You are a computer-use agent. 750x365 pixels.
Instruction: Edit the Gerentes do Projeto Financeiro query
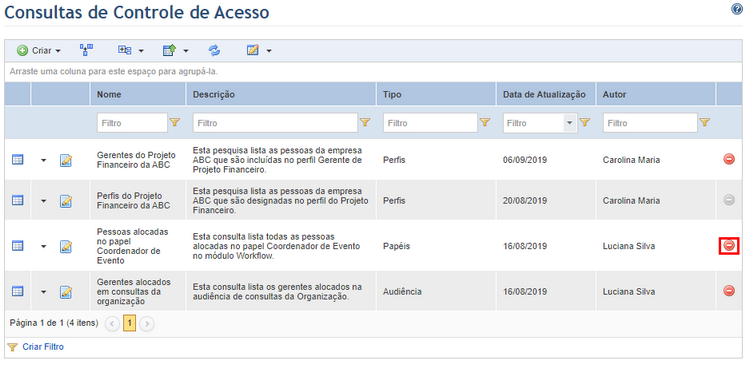click(x=66, y=160)
